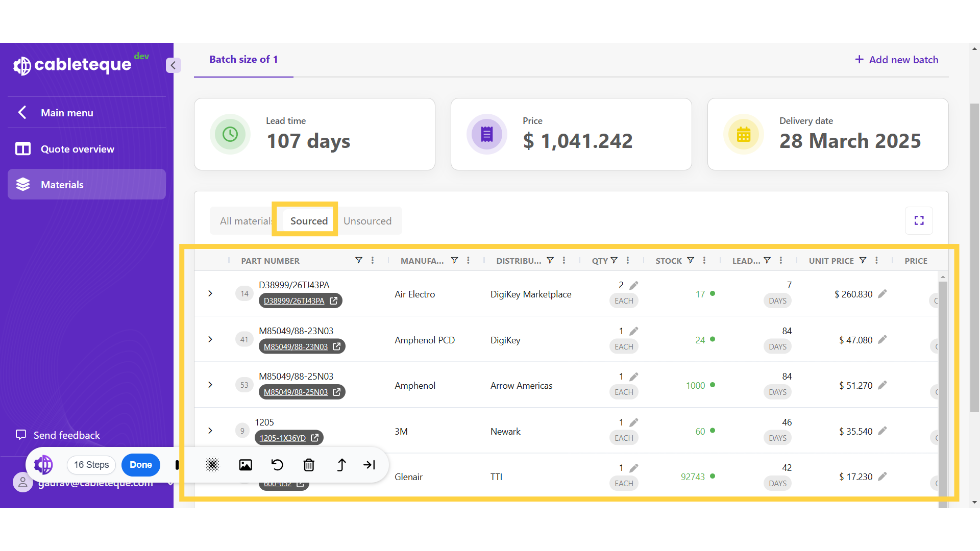Edit unit price $ 260.830 pencil icon

click(x=883, y=294)
